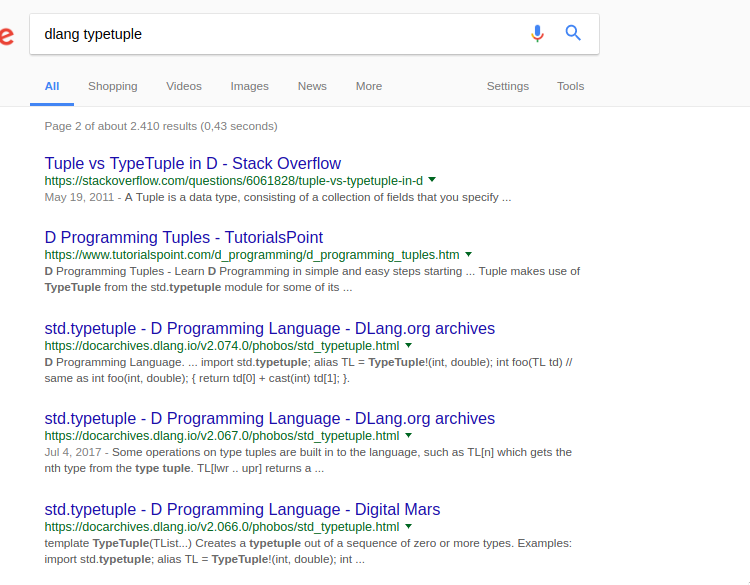Open 'std.typetuple - D Programming Language - Digital Mars' result

tap(242, 509)
